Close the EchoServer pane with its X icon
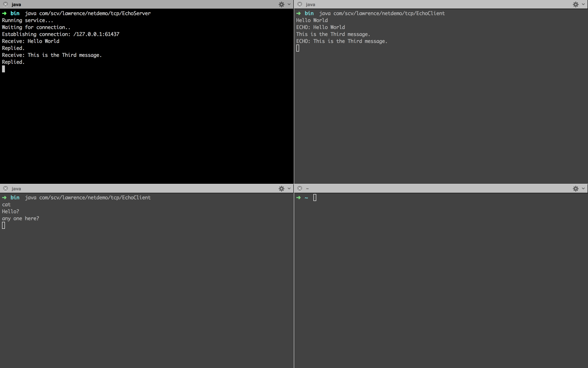Image resolution: width=588 pixels, height=368 pixels. point(6,4)
